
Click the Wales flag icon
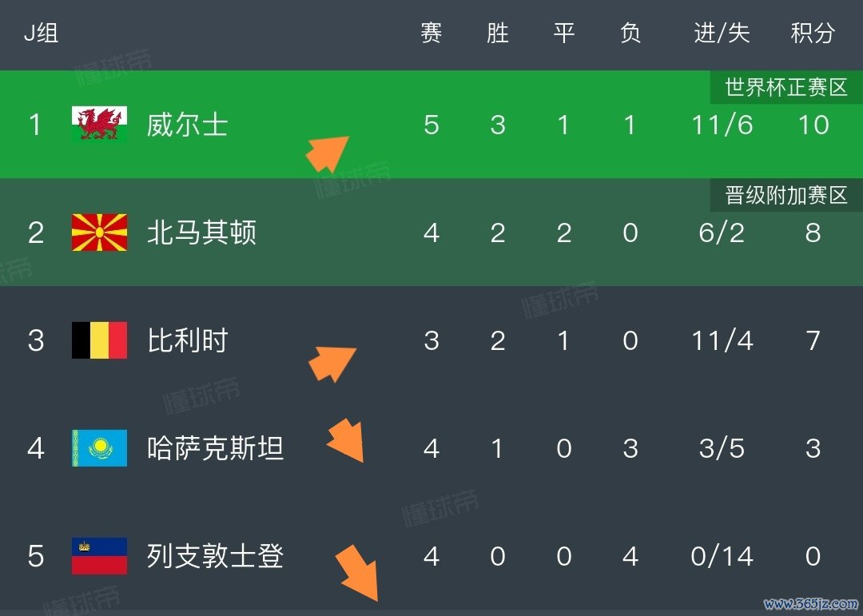(99, 125)
